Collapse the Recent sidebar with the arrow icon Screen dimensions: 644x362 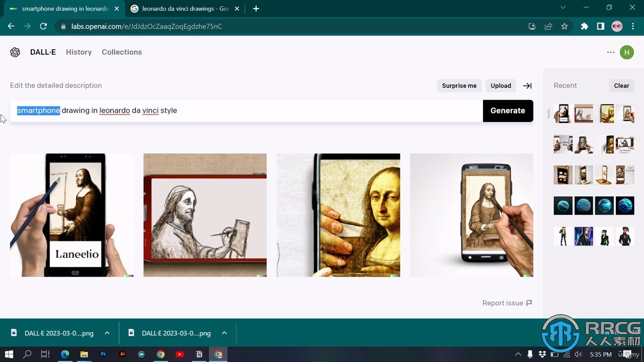click(527, 85)
